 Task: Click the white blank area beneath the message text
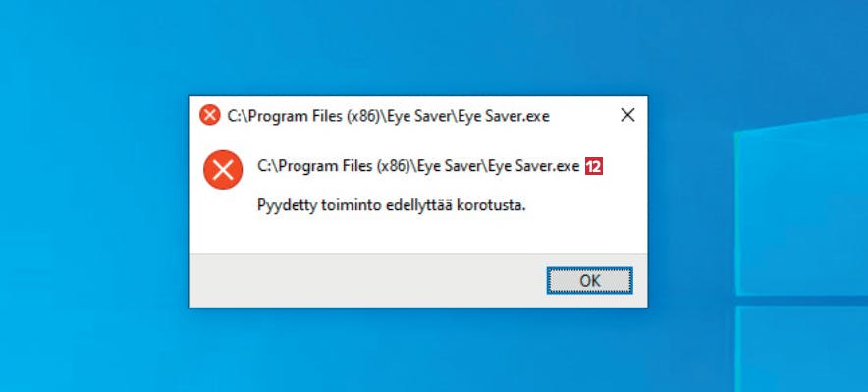pyautogui.click(x=418, y=236)
